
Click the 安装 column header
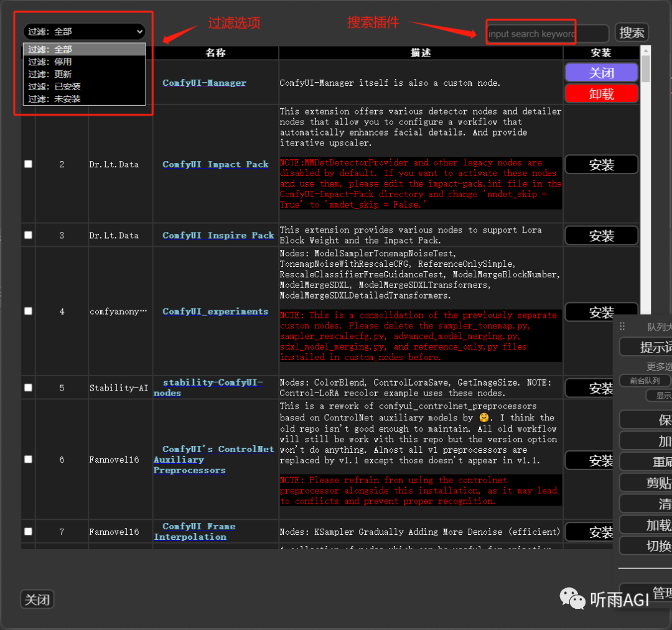(601, 53)
